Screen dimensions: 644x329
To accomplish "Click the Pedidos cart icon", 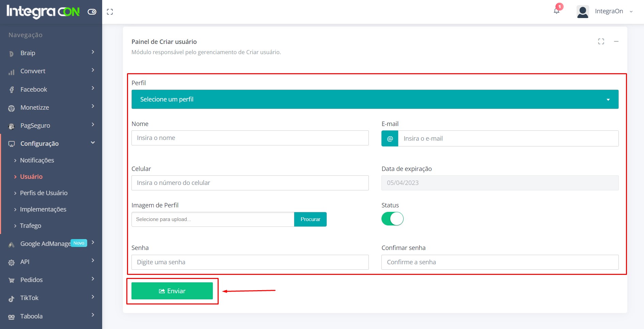I will coord(12,280).
